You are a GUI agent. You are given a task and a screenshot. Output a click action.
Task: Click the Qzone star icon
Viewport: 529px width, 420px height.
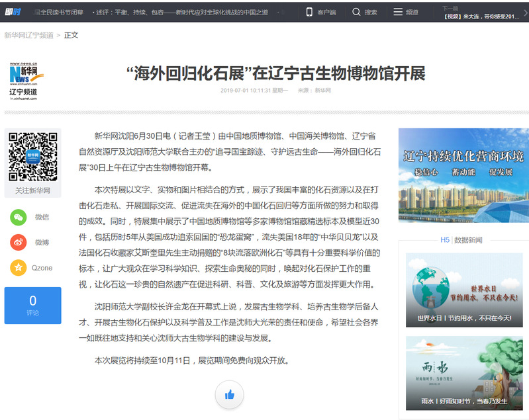click(19, 268)
